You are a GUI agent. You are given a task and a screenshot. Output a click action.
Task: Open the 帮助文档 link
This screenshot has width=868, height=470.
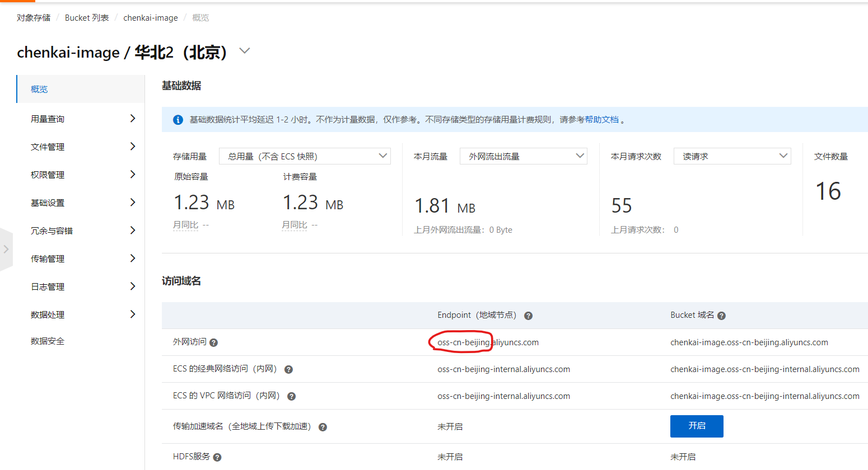pos(602,120)
